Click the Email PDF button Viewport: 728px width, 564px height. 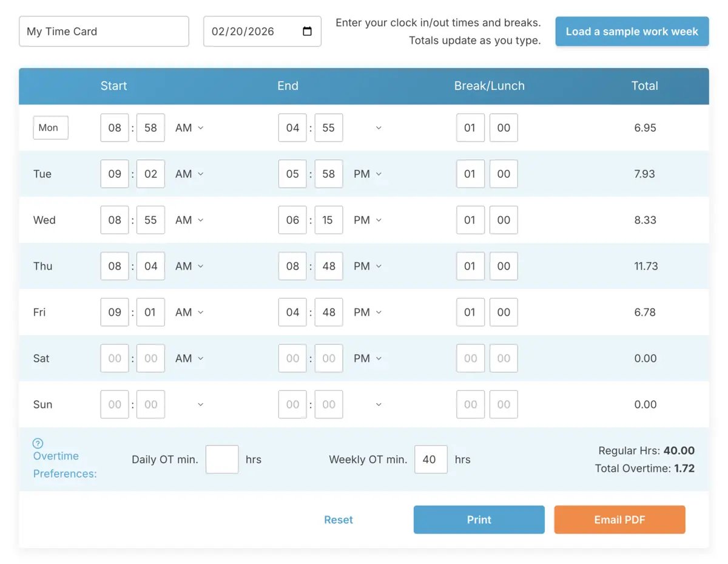click(619, 520)
